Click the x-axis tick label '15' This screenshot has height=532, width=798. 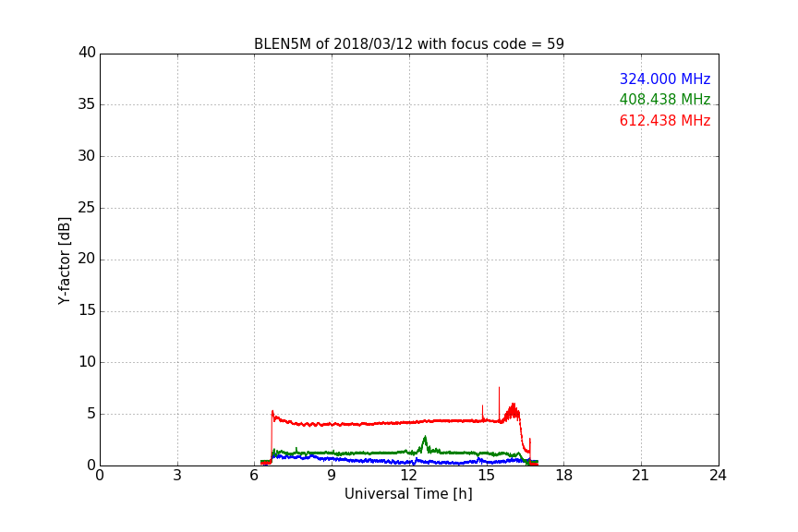pos(487,476)
